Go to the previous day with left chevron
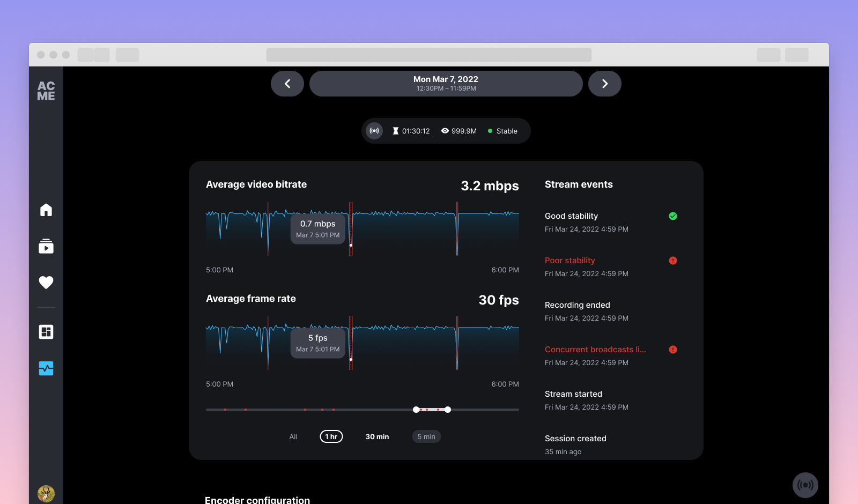This screenshot has height=504, width=858. click(x=287, y=84)
